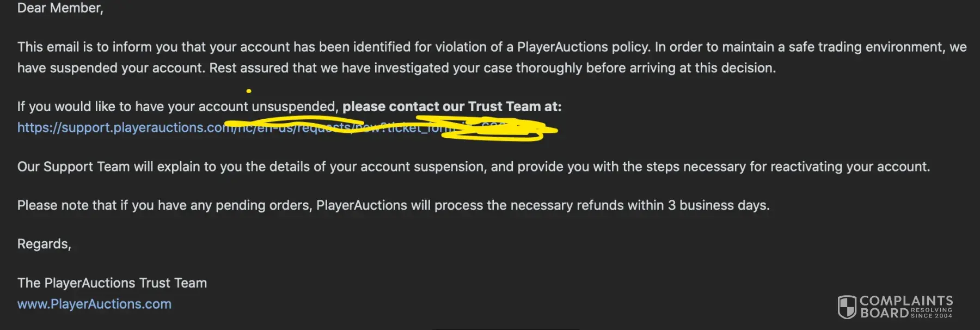
Task: Open the support.playerauctions.com help link
Action: coord(120,127)
